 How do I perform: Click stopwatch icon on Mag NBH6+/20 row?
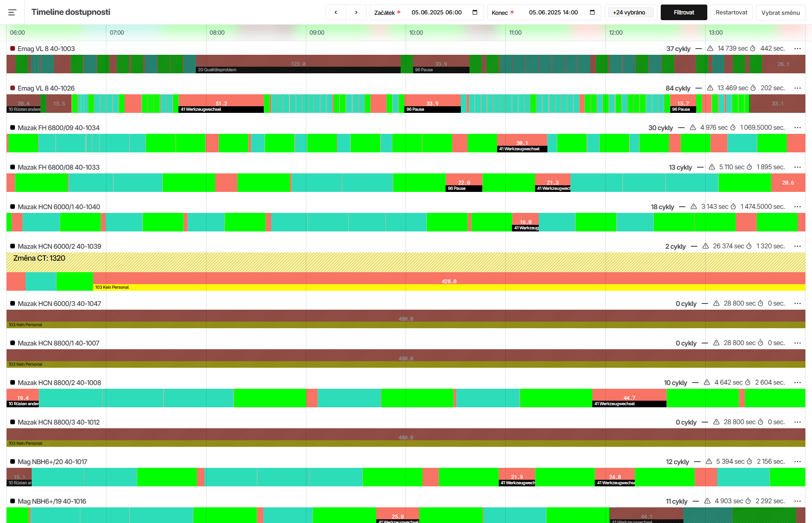749,462
